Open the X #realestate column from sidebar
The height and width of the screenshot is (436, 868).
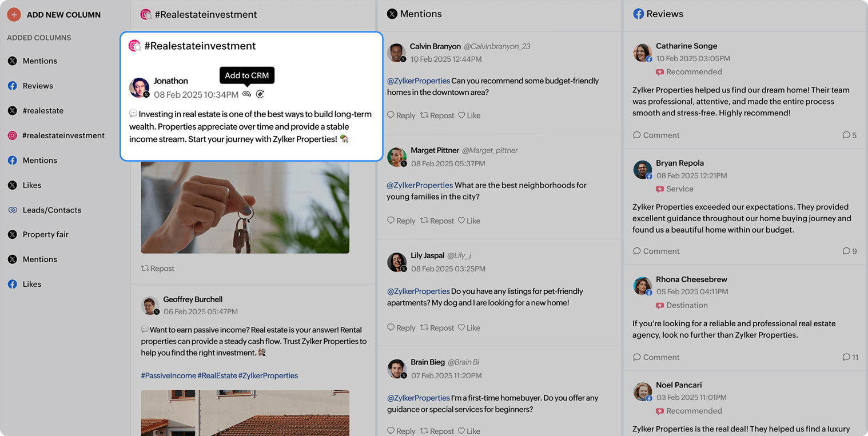pos(43,111)
